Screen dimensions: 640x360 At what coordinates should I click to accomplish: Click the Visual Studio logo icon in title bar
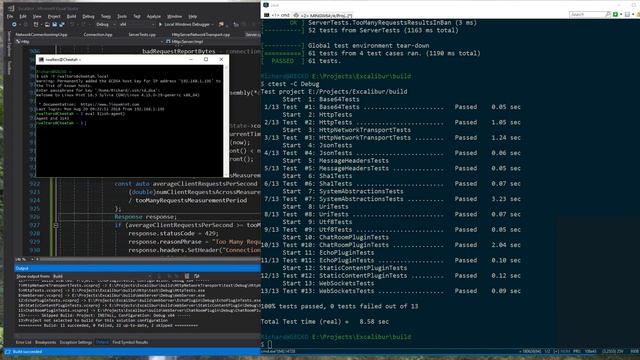(11, 8)
